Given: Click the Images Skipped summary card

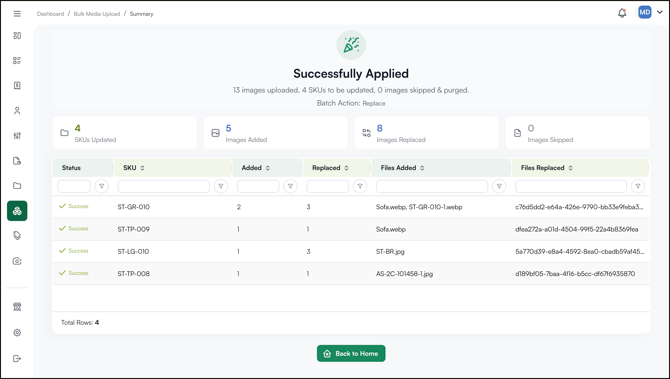Looking at the screenshot, I should 578,133.
